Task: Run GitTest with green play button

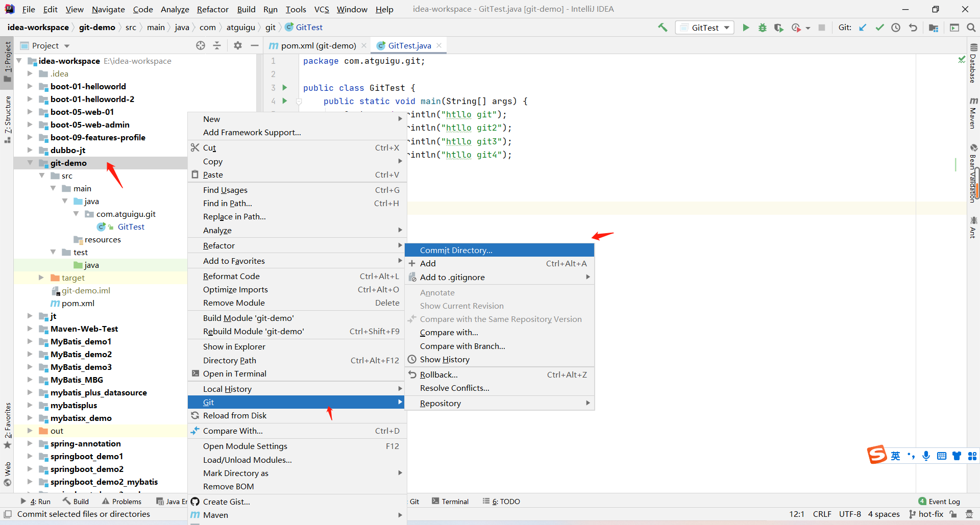Action: point(746,28)
